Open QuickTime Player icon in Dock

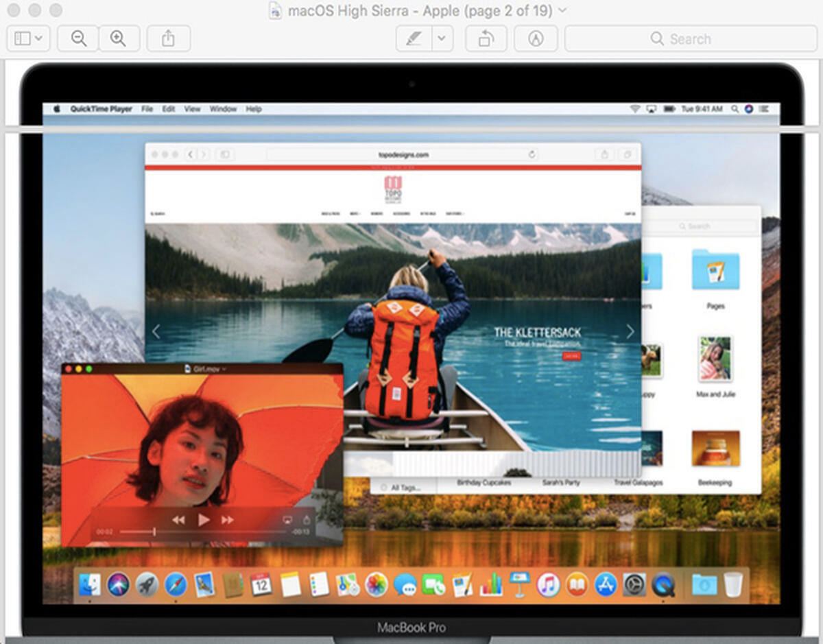(x=663, y=584)
